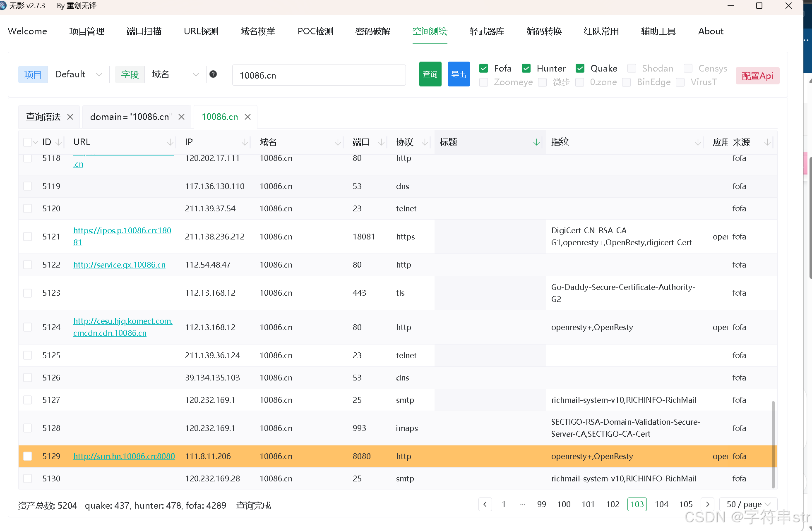
Task: Uncheck the Fofa data source
Action: [483, 69]
